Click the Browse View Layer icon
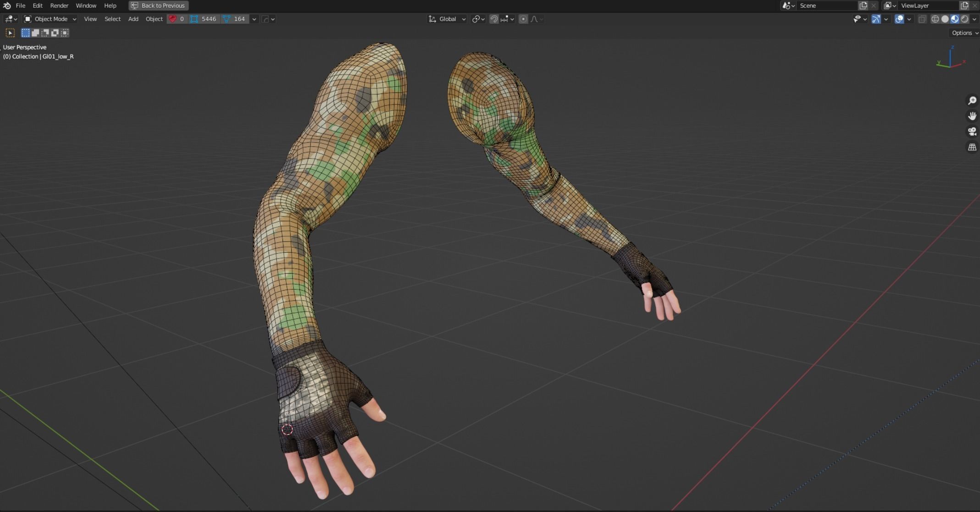 coord(890,6)
